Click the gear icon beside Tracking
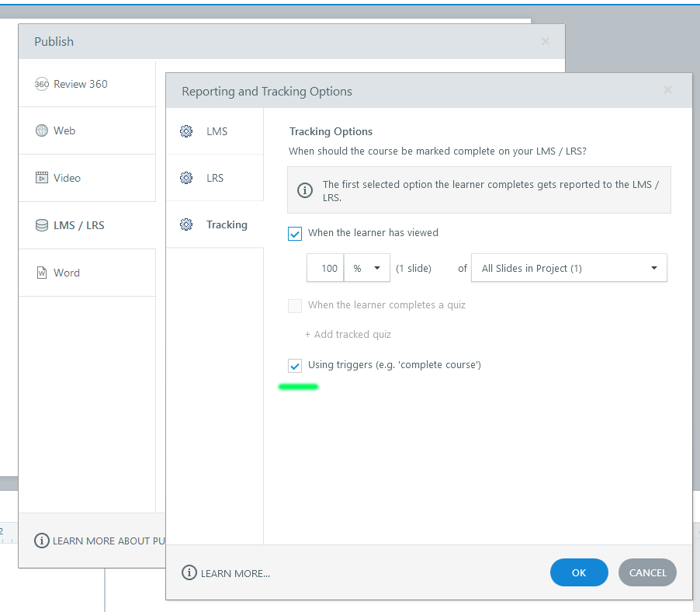Screen dimensions: 700x612 tap(186, 224)
